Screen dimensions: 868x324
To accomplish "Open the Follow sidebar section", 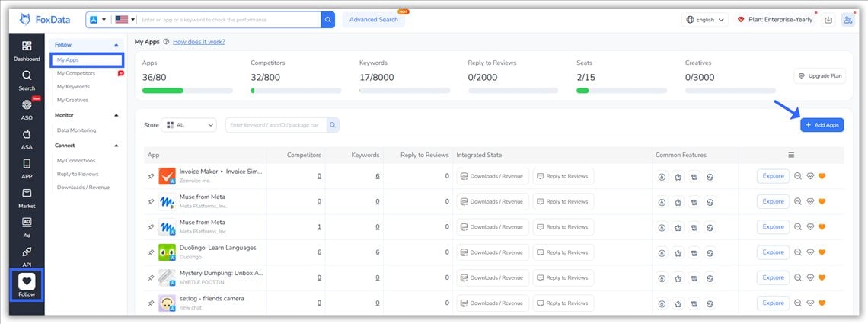I will [27, 285].
